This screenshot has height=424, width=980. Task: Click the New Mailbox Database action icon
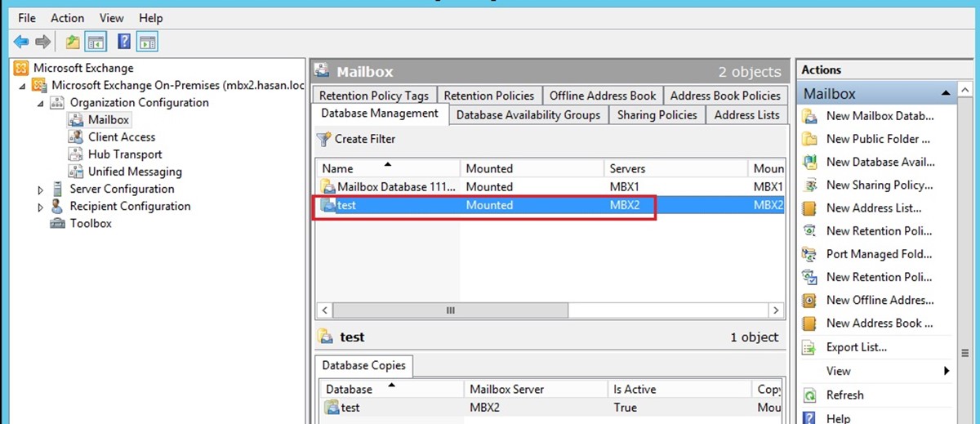point(810,116)
